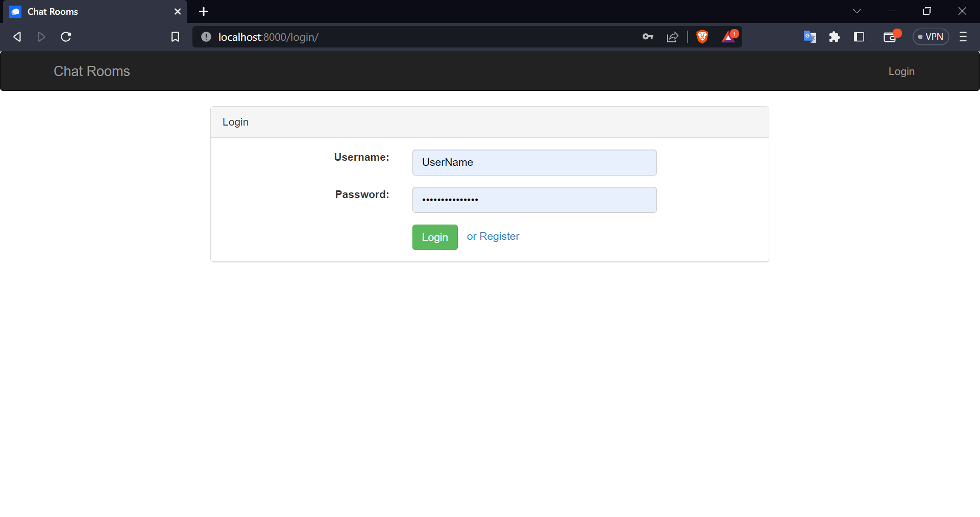Reload the login page

[x=66, y=37]
